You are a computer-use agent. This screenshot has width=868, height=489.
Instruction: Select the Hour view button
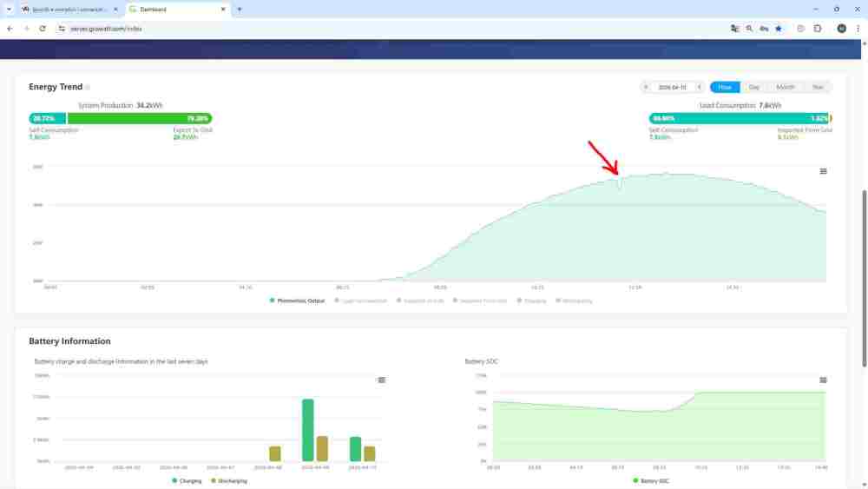(x=724, y=87)
